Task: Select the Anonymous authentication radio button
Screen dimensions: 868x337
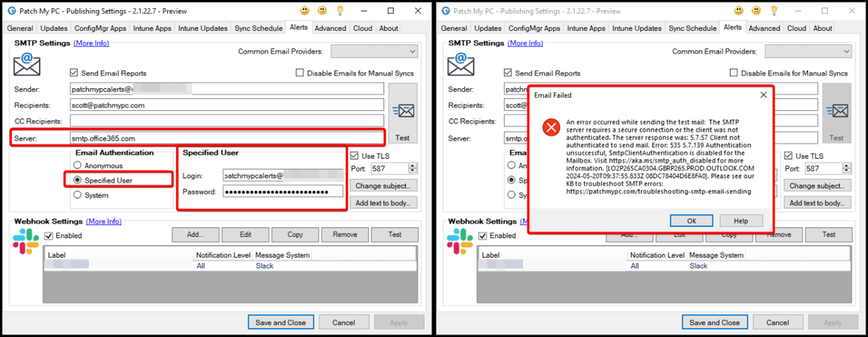Action: pyautogui.click(x=78, y=165)
